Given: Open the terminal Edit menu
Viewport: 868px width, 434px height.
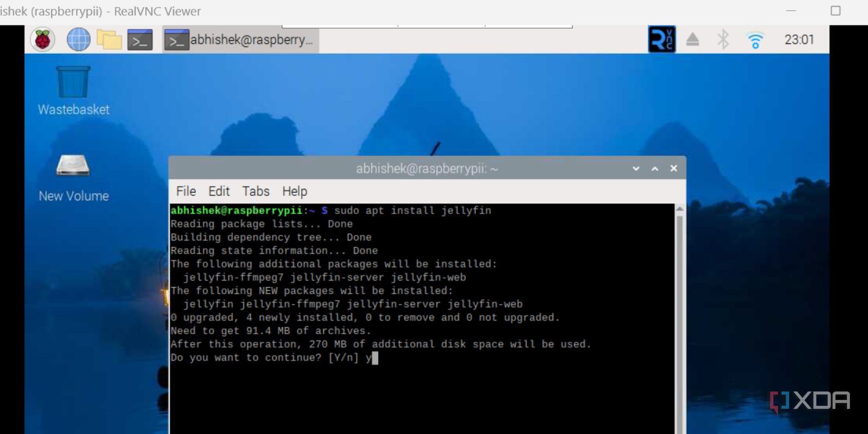Looking at the screenshot, I should pyautogui.click(x=219, y=192).
